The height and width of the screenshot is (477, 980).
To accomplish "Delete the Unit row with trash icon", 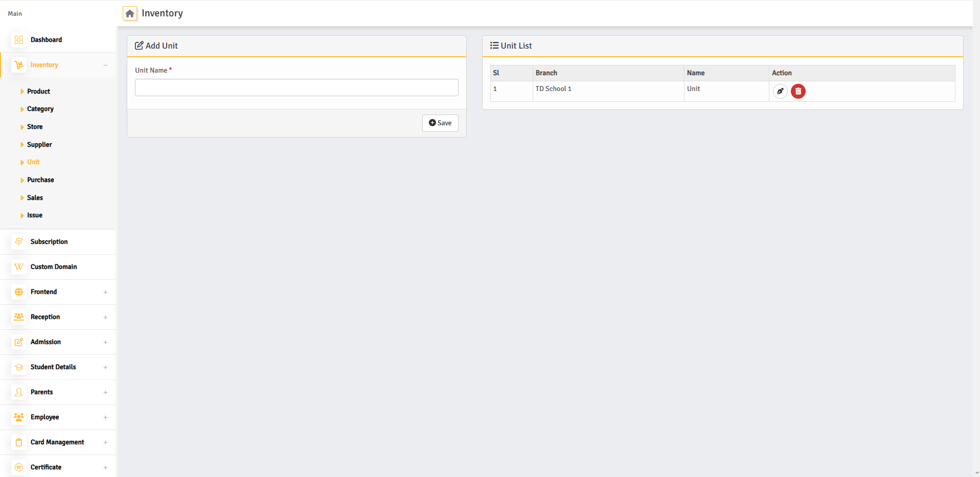I will (x=797, y=92).
